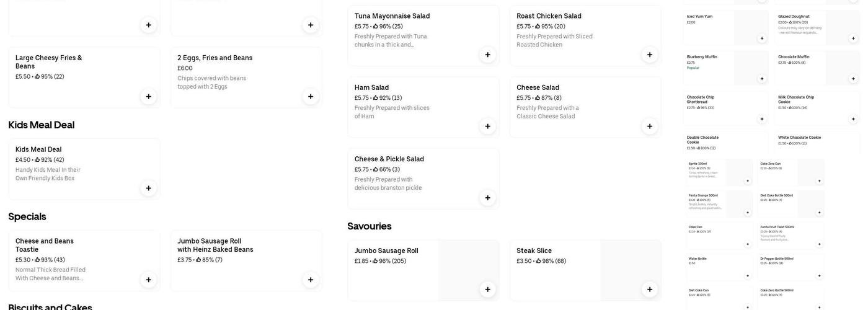Add Jumbo Sausage Roll from Savouries
The width and height of the screenshot is (868, 310).
[x=487, y=289]
